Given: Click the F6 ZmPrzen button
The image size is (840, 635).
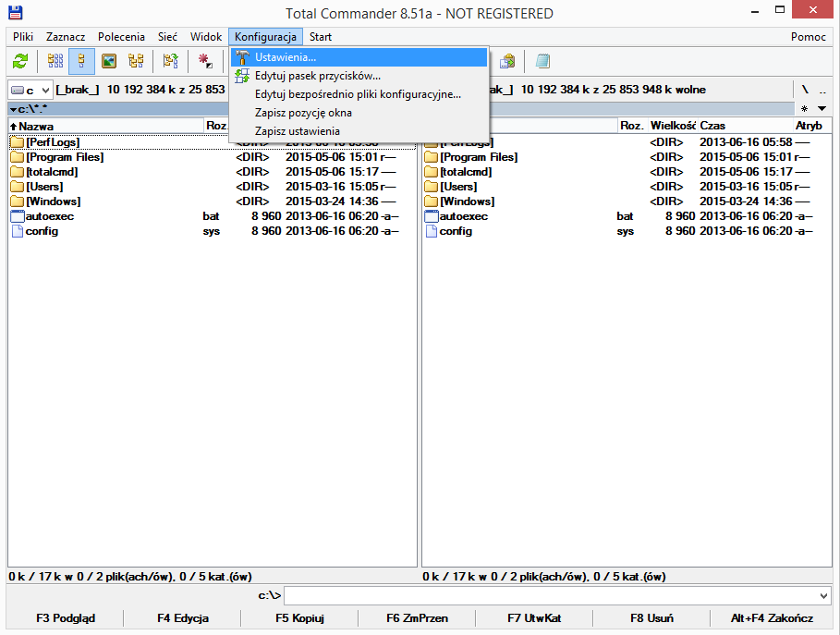Looking at the screenshot, I should click(417, 617).
